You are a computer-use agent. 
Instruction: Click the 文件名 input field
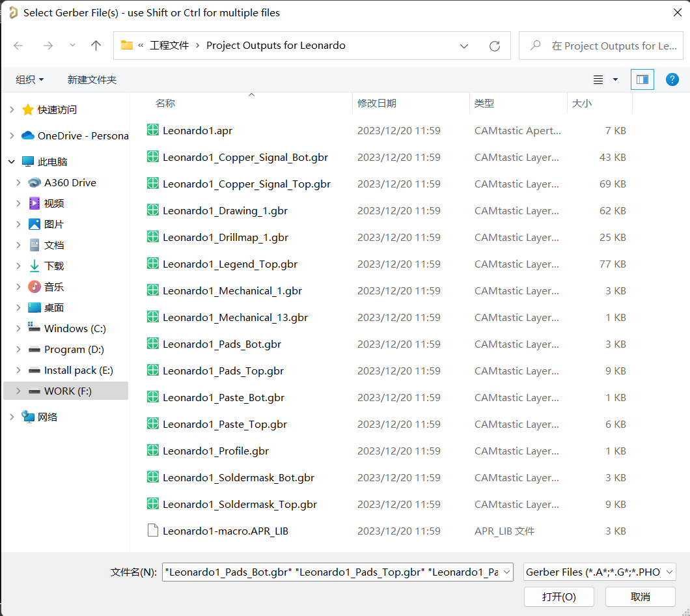tap(337, 572)
